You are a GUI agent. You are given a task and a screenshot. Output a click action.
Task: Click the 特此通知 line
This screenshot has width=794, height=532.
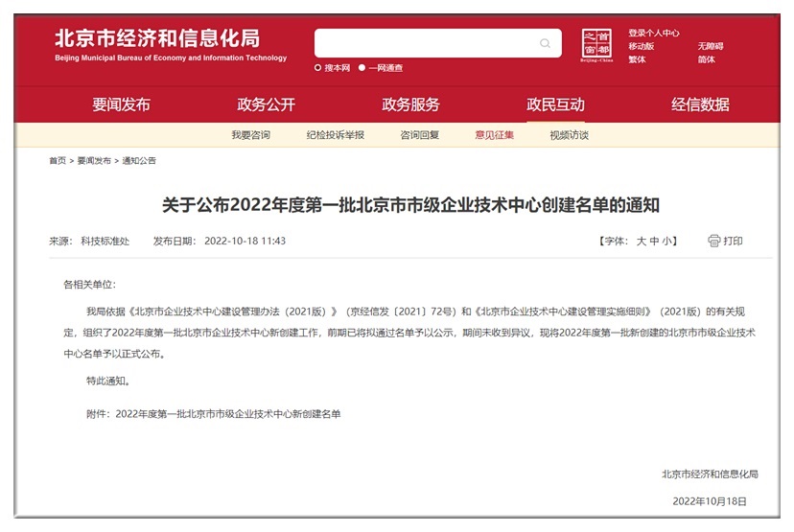point(107,381)
